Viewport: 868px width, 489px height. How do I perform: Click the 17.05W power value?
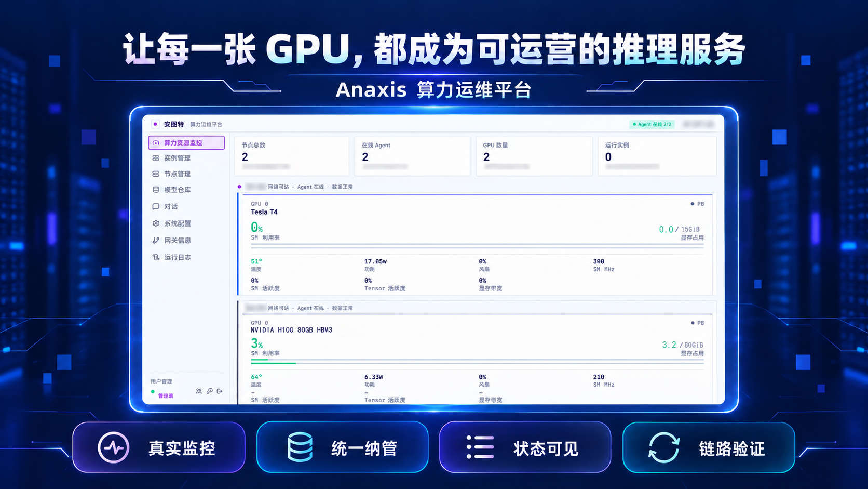point(376,261)
